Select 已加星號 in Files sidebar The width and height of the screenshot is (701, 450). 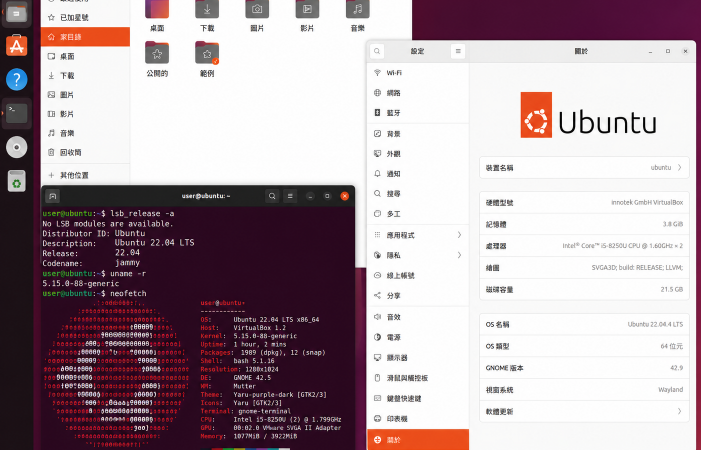[85, 17]
